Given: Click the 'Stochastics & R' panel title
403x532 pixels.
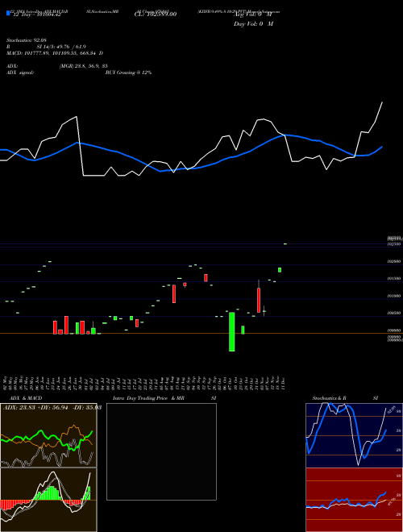Looking at the screenshot, I should 330,398.
